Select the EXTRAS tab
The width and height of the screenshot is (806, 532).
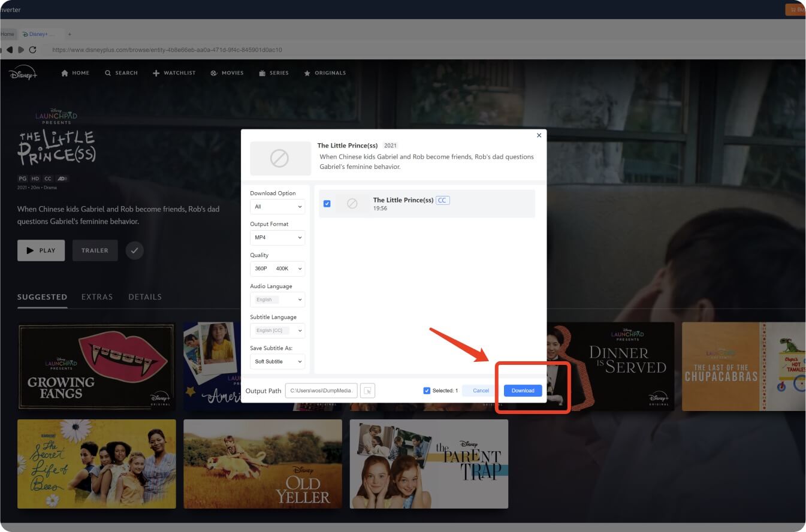[97, 297]
